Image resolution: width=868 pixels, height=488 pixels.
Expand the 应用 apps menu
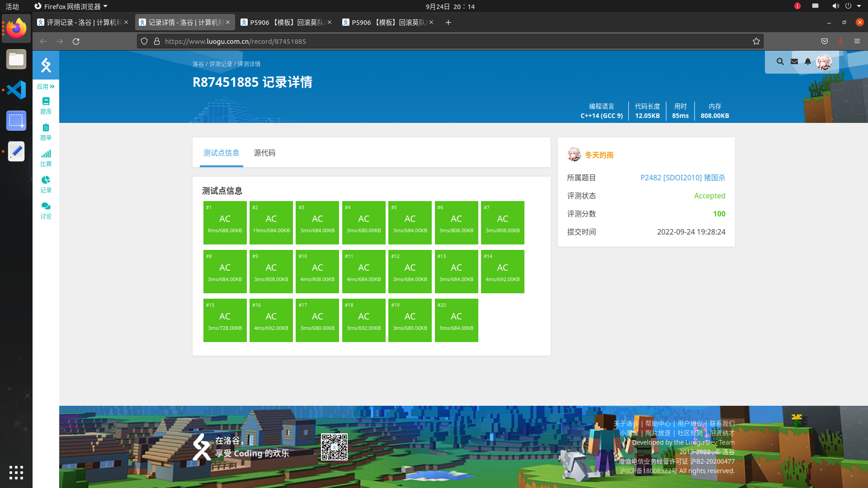pos(46,86)
